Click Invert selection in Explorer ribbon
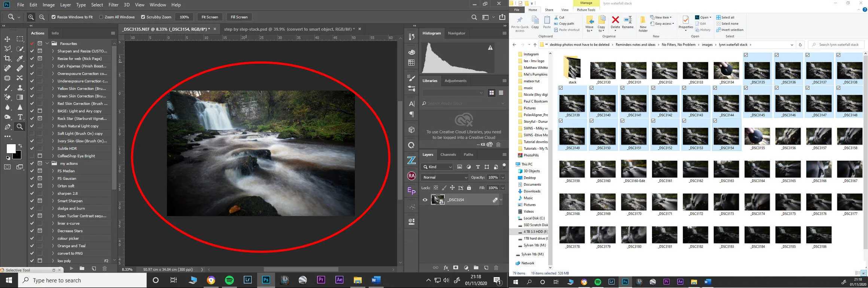Screen dimensions: 868x288 [x=730, y=30]
